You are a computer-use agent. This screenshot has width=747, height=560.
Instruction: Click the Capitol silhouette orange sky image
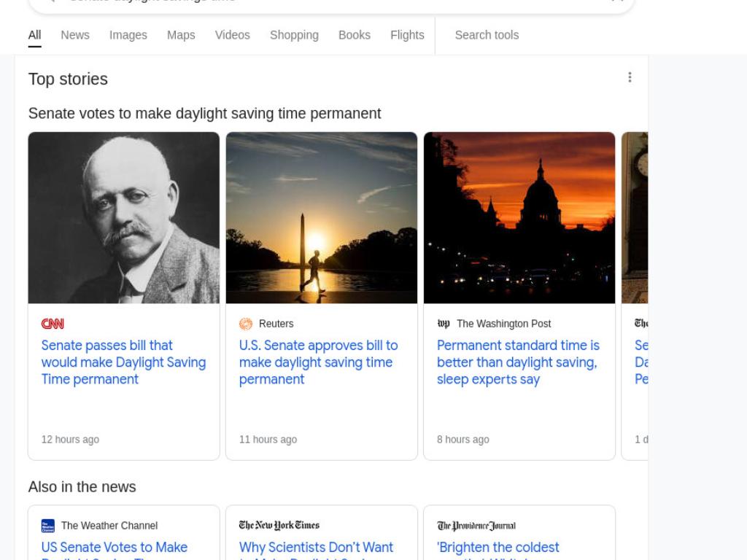click(519, 217)
